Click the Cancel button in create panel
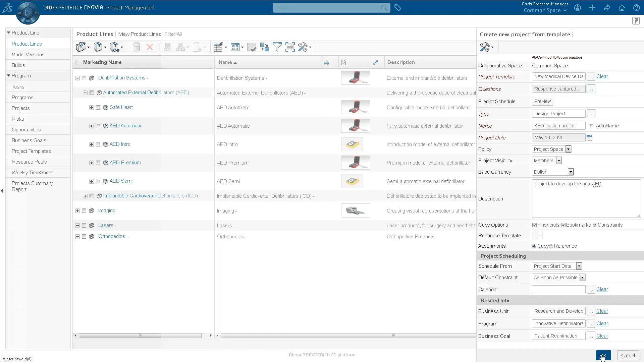The image size is (644, 362). [628, 356]
